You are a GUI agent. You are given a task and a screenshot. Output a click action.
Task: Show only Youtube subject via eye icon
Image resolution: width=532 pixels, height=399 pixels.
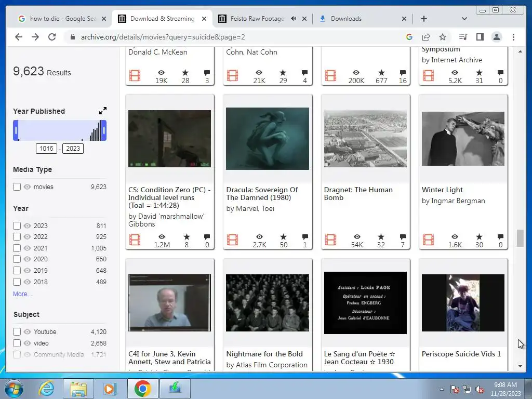click(27, 331)
